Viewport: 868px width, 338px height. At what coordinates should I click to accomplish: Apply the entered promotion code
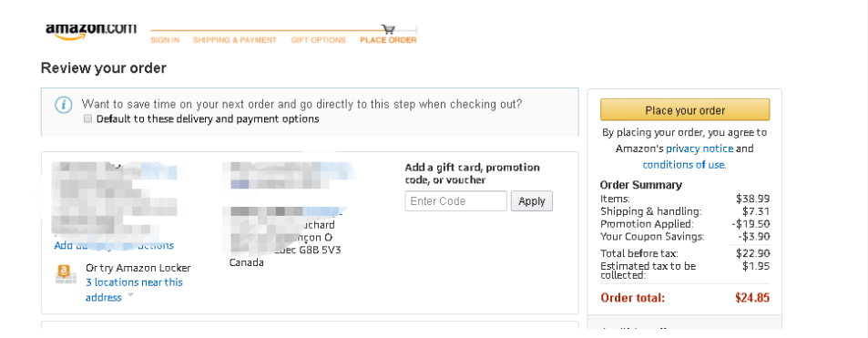pos(531,201)
